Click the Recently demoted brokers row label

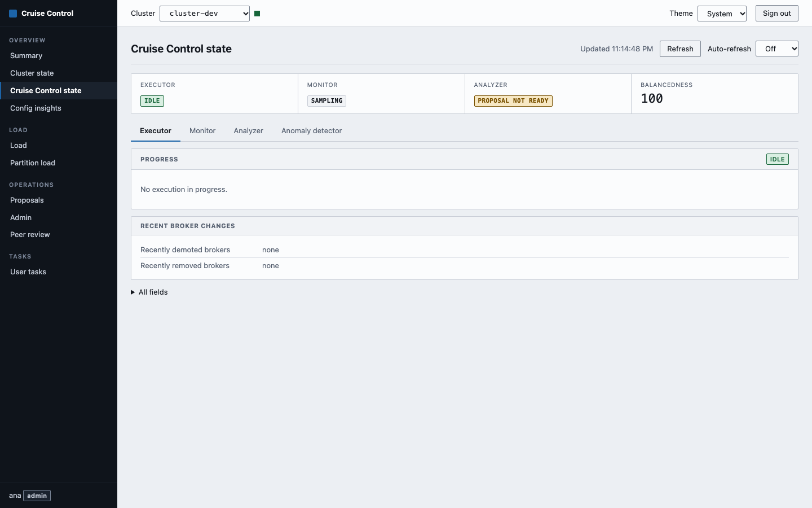pyautogui.click(x=186, y=250)
